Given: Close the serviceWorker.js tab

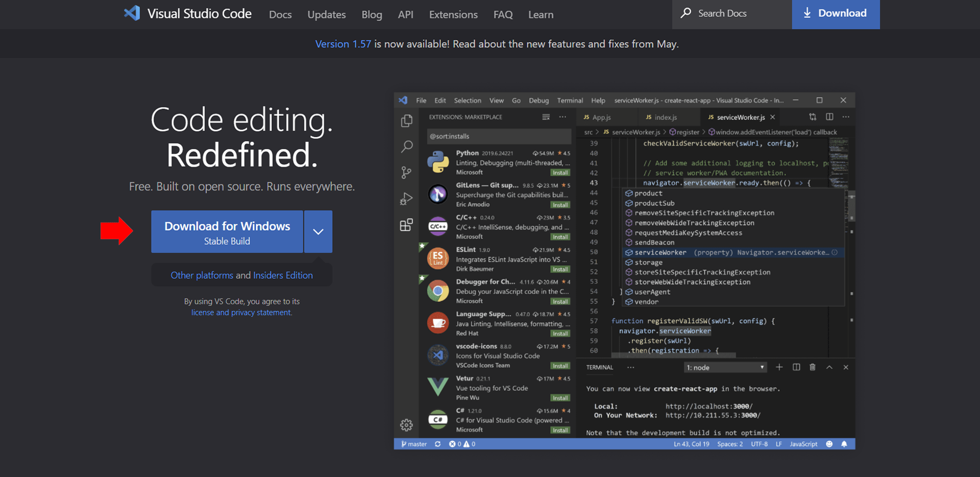Looking at the screenshot, I should (773, 117).
